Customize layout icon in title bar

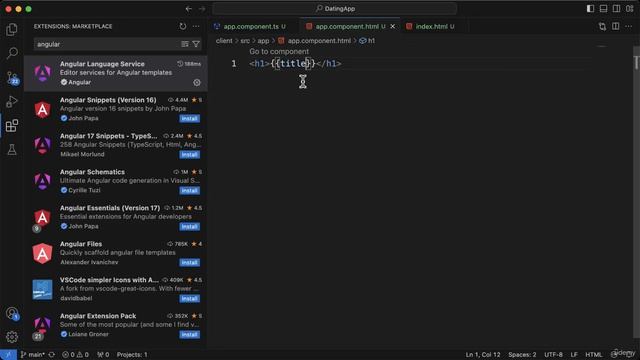pyautogui.click(x=629, y=9)
